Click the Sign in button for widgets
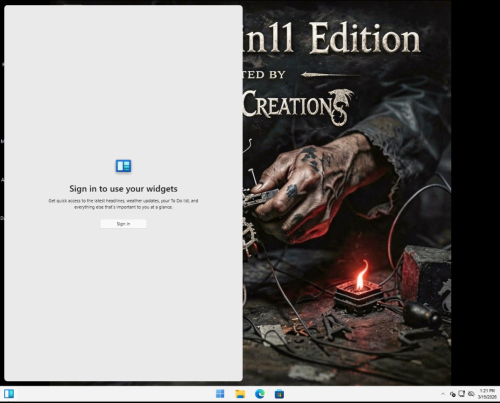The height and width of the screenshot is (403, 500). pos(123,224)
